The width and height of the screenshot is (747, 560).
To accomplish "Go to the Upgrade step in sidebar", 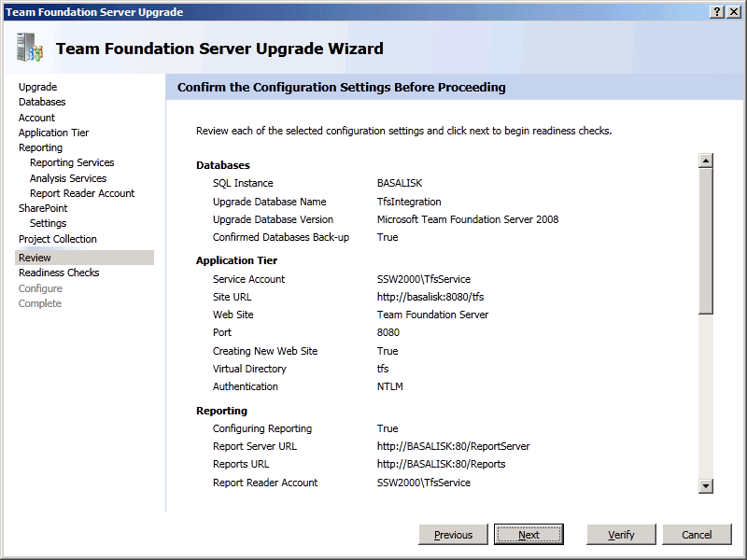I will tap(37, 87).
